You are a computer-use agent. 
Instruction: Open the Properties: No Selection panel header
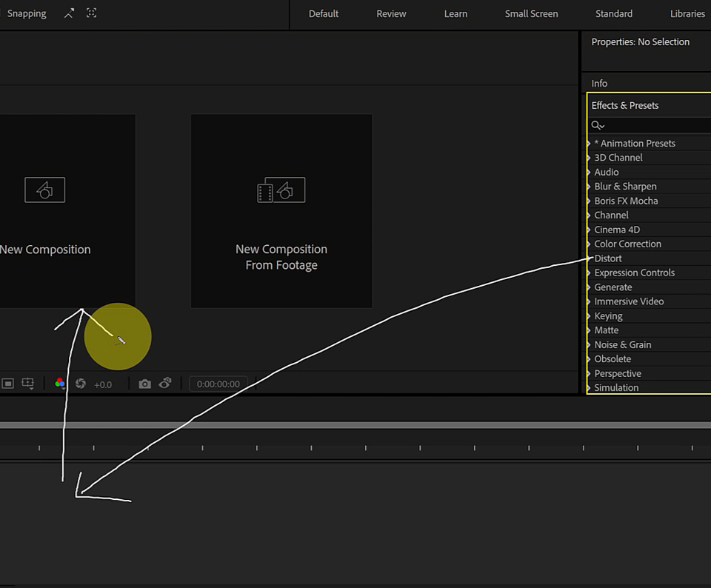(x=640, y=41)
